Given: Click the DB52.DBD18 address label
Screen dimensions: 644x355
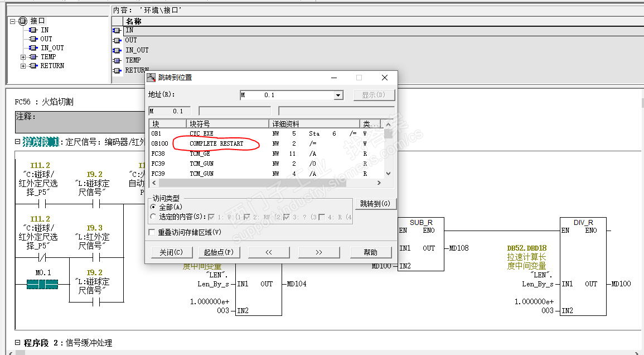Looking at the screenshot, I should [x=527, y=248].
